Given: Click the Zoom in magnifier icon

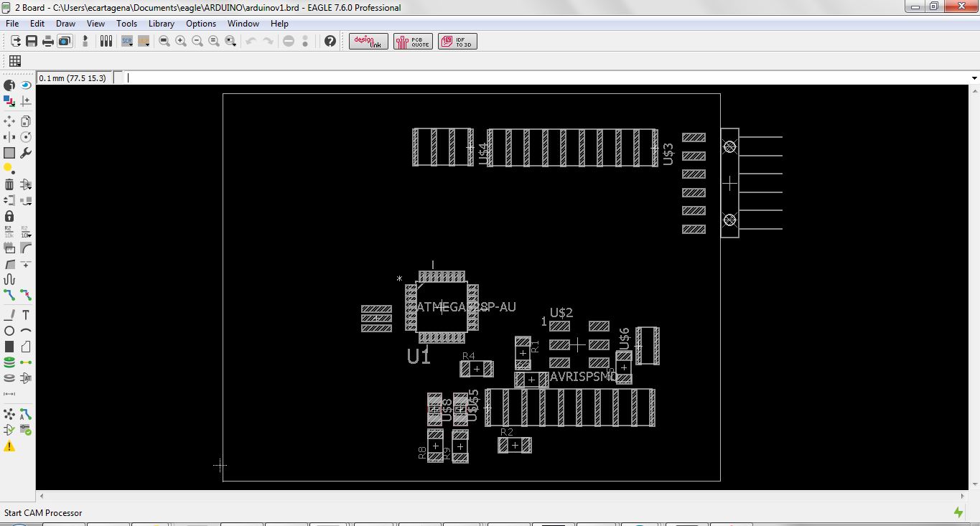Looking at the screenshot, I should (181, 41).
